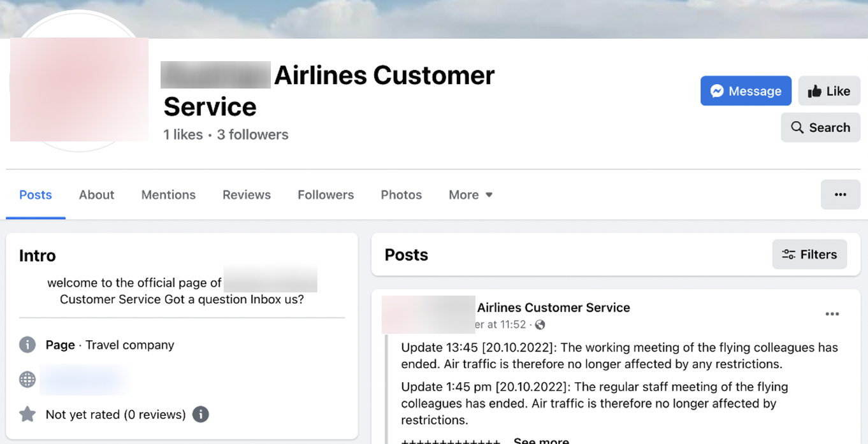Click the page profile picture

tap(78, 89)
